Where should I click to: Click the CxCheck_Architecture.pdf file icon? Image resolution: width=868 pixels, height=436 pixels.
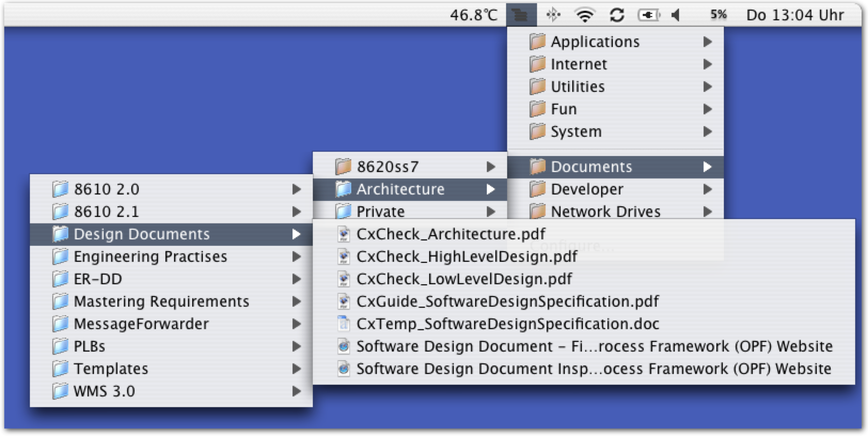click(344, 234)
